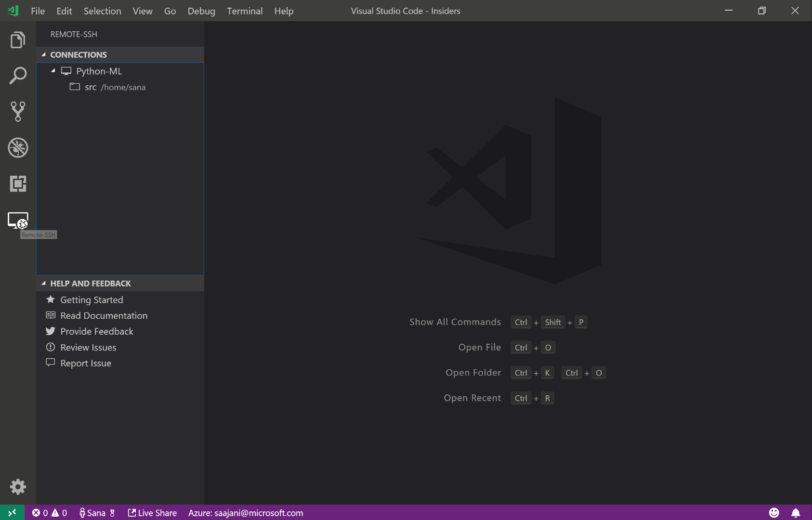Click the errors and warnings counter
This screenshot has width=812, height=520.
tap(50, 512)
